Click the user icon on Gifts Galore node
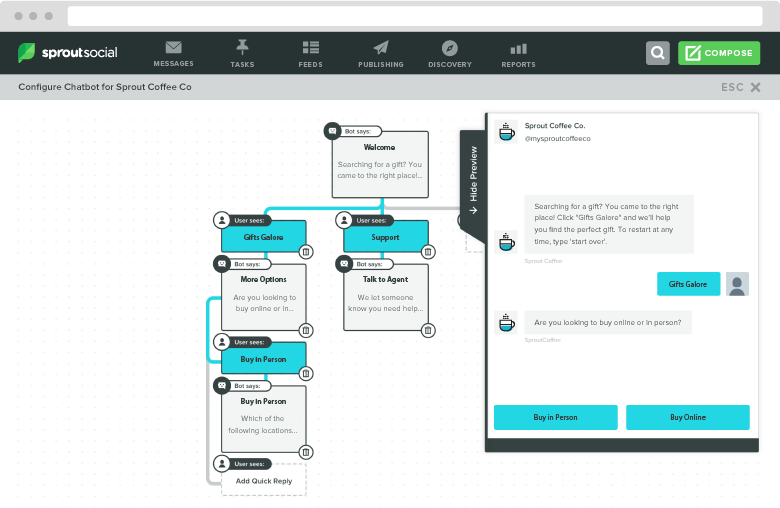 [222, 220]
